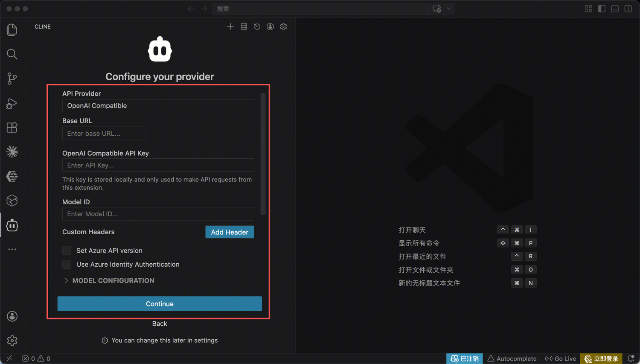
Task: Open the errors and warnings status bar counter
Action: (36, 358)
